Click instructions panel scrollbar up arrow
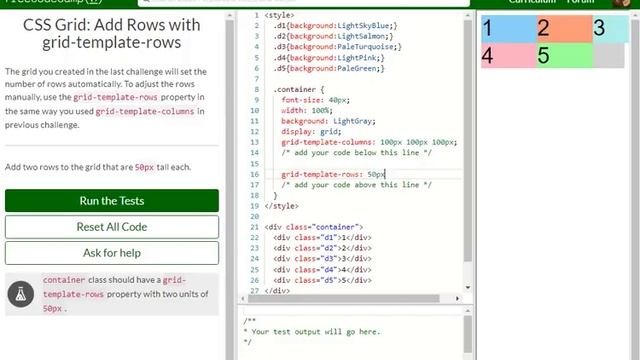This screenshot has width=640, height=360. pyautogui.click(x=230, y=16)
